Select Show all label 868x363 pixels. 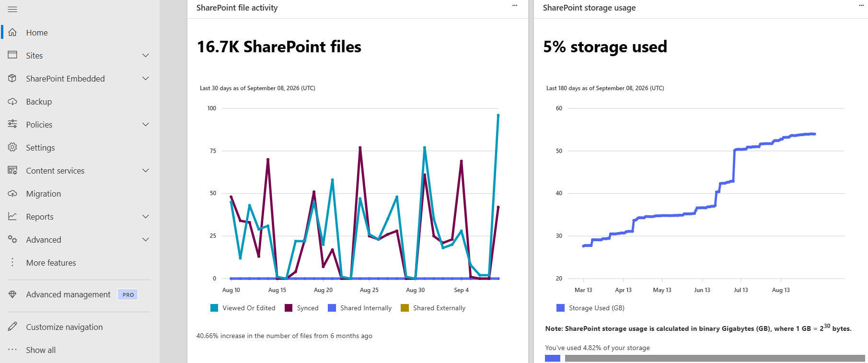pyautogui.click(x=41, y=350)
